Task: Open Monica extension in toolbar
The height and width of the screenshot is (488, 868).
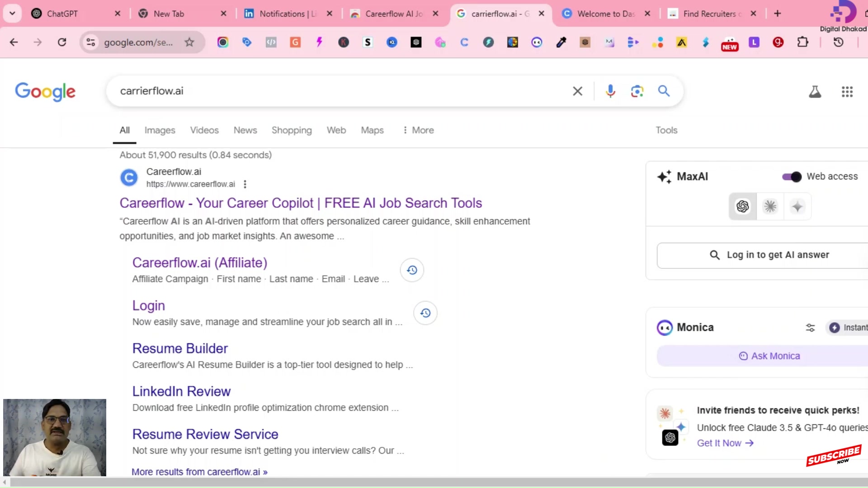Action: tap(537, 42)
